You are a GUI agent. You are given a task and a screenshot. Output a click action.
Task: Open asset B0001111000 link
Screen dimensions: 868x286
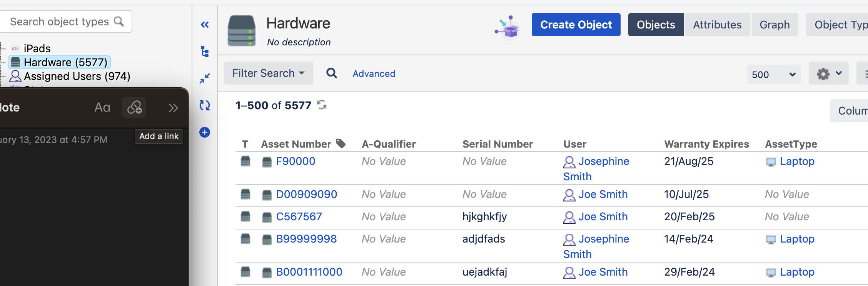pos(309,272)
